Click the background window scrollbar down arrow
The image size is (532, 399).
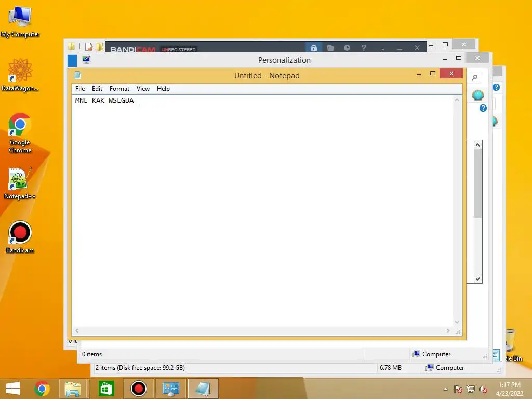click(478, 278)
